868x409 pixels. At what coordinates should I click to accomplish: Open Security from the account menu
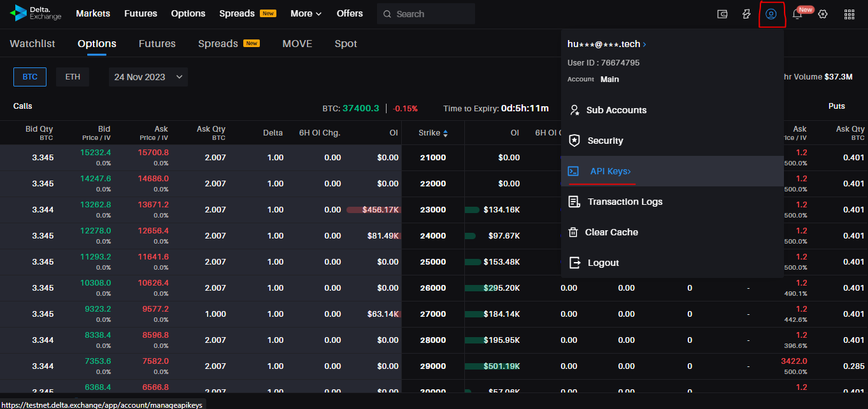tap(672, 141)
